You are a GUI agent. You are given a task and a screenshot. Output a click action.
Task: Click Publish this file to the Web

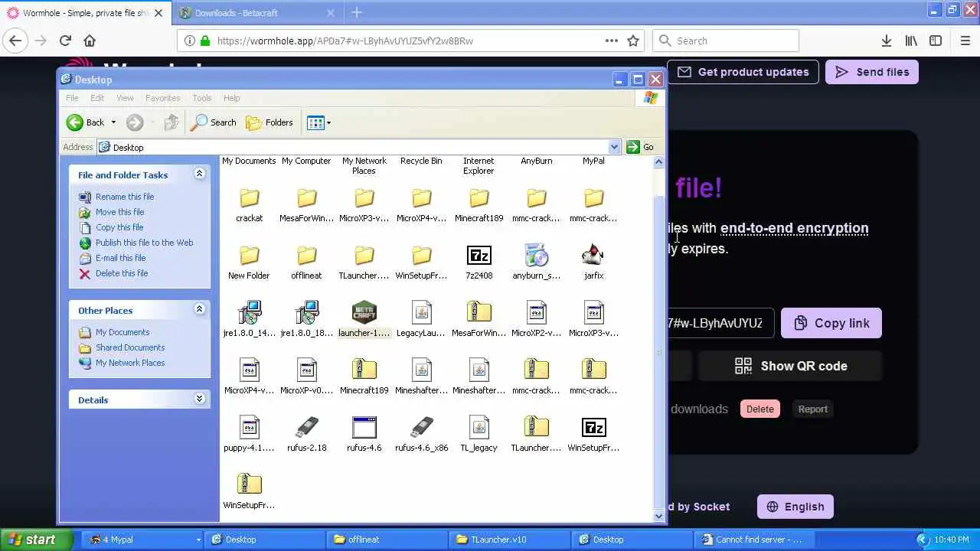144,243
